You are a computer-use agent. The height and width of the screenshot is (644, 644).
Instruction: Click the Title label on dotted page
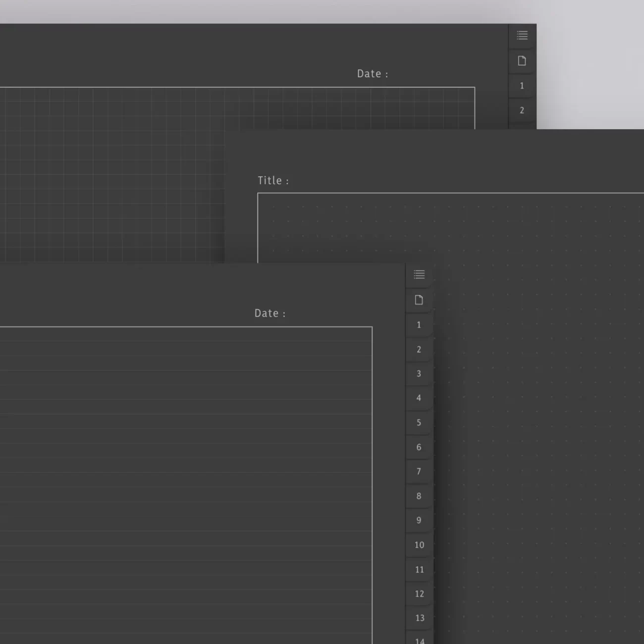point(273,180)
